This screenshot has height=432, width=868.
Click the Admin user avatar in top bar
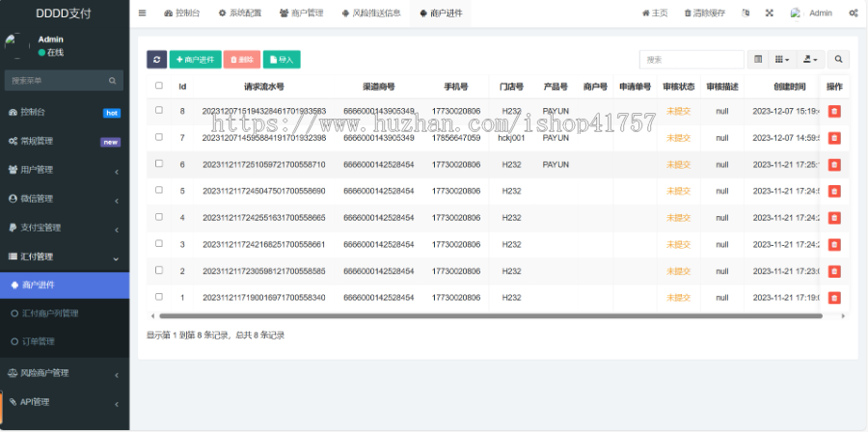click(796, 13)
